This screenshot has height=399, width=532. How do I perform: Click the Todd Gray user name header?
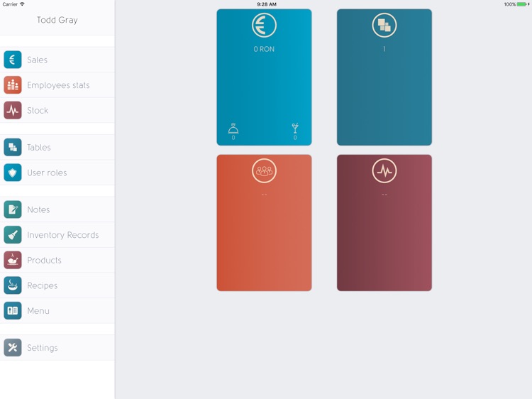[57, 20]
